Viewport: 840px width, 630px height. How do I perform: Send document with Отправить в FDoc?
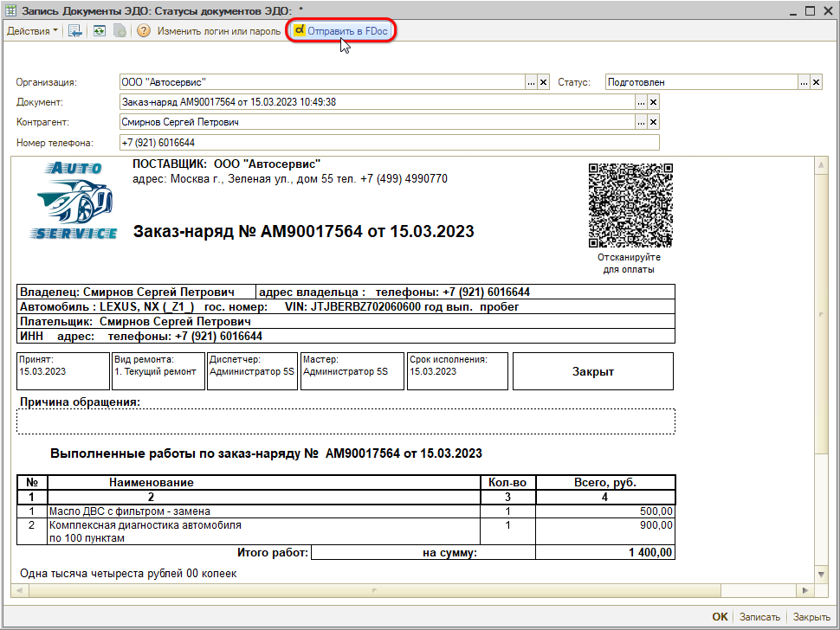click(x=341, y=31)
